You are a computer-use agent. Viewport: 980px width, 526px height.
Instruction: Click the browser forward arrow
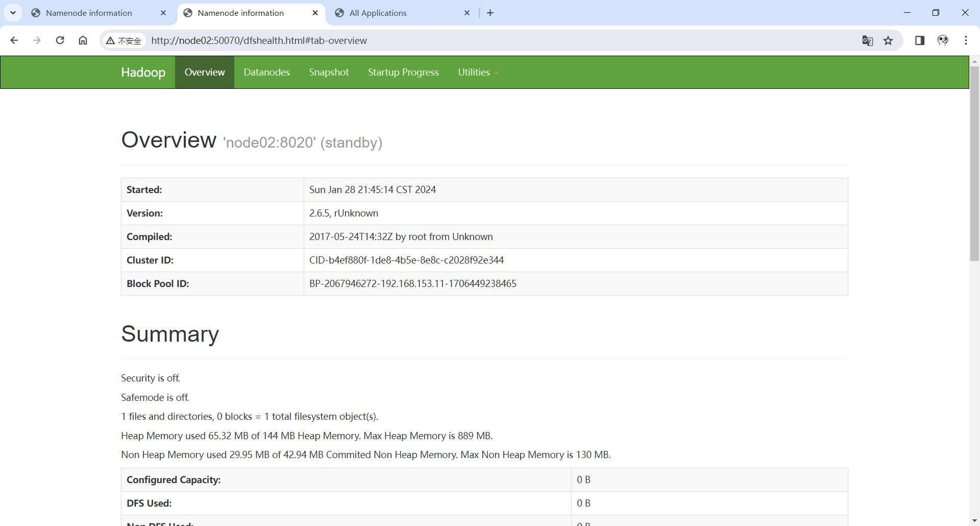coord(37,40)
